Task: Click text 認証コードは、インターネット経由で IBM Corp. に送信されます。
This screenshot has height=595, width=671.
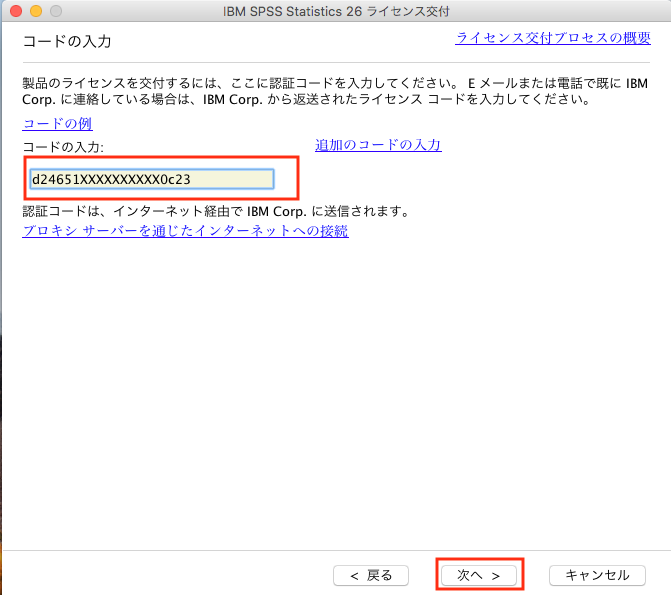Action: pyautogui.click(x=217, y=211)
